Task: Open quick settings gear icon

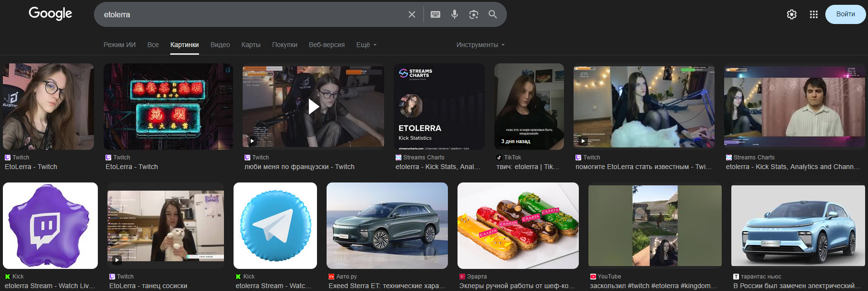Action: coord(792,14)
